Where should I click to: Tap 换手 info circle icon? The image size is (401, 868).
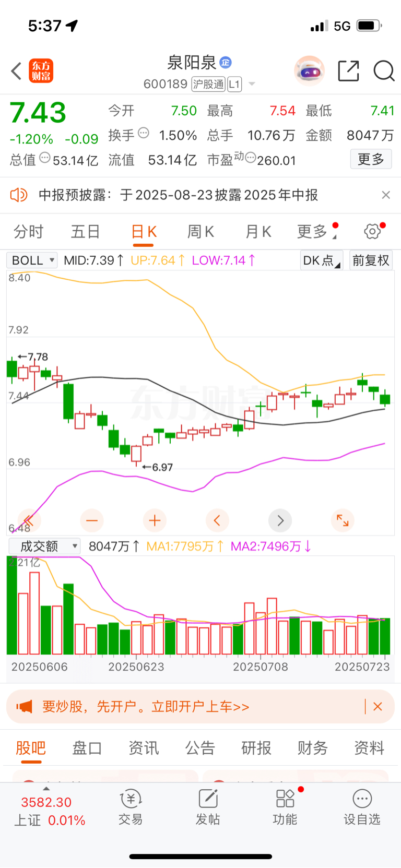tap(144, 133)
